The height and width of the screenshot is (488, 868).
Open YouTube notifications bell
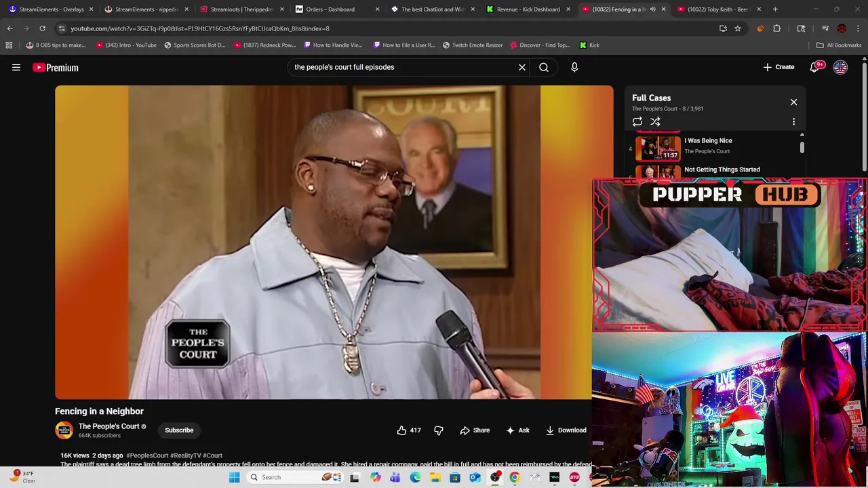tap(814, 67)
